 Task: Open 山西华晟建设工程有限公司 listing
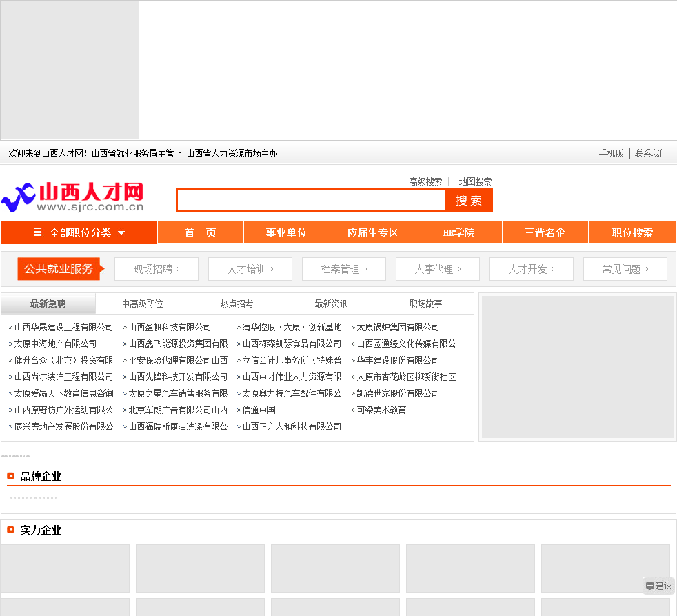click(63, 327)
